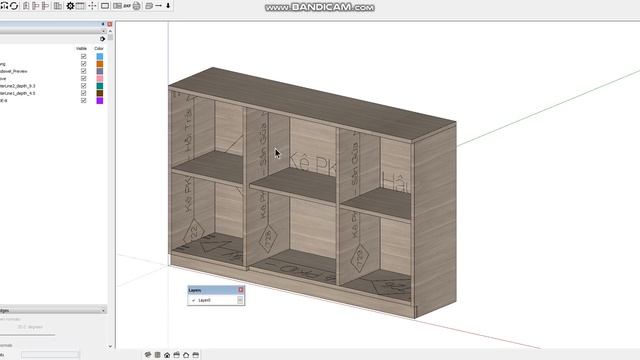The image size is (640, 360).
Task: Toggle visibility of the depth_4.5 layer
Action: pos(84,93)
